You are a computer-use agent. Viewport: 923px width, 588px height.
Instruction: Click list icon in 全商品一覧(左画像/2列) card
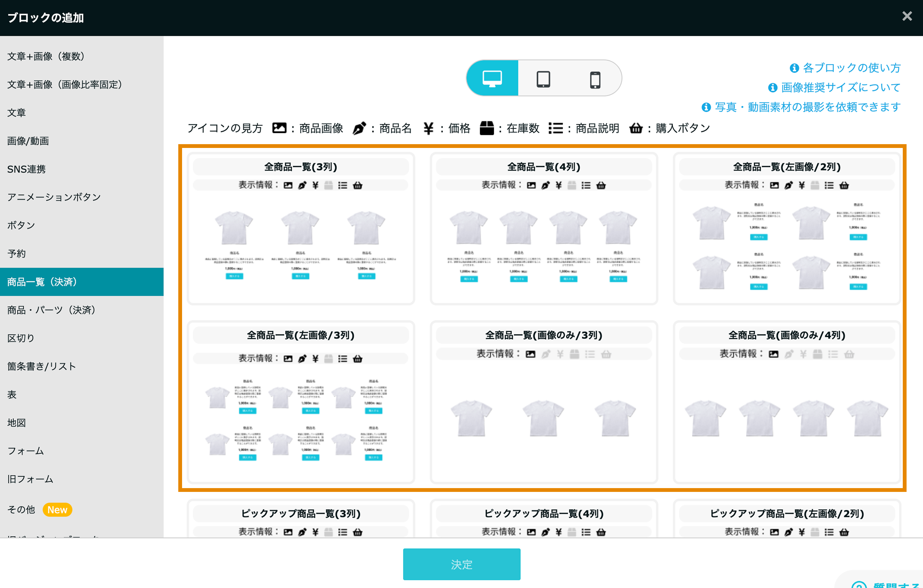tap(829, 186)
